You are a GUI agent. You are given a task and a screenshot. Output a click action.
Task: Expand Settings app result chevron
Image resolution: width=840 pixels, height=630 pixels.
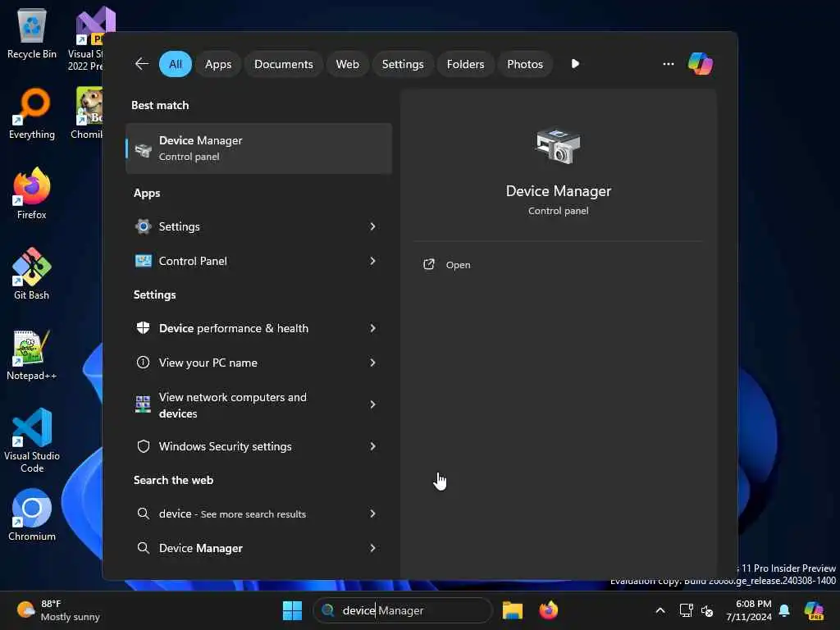pyautogui.click(x=373, y=226)
